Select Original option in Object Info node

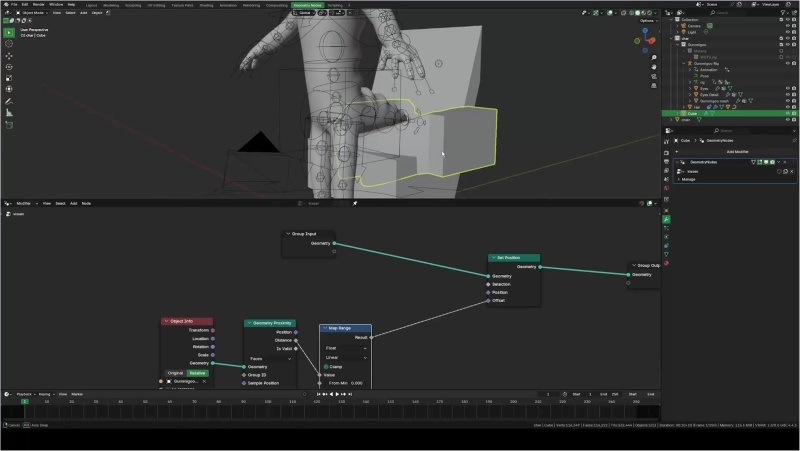point(175,373)
